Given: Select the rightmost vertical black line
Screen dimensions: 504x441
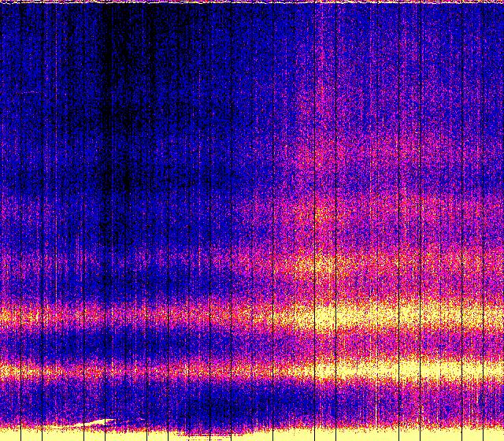Looking at the screenshot, I should (x=484, y=220).
